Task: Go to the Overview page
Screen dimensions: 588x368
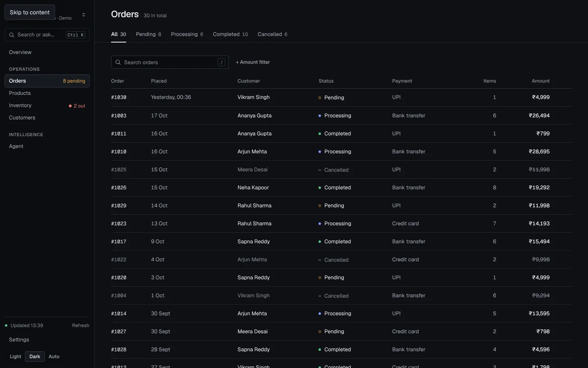Action: point(47,52)
